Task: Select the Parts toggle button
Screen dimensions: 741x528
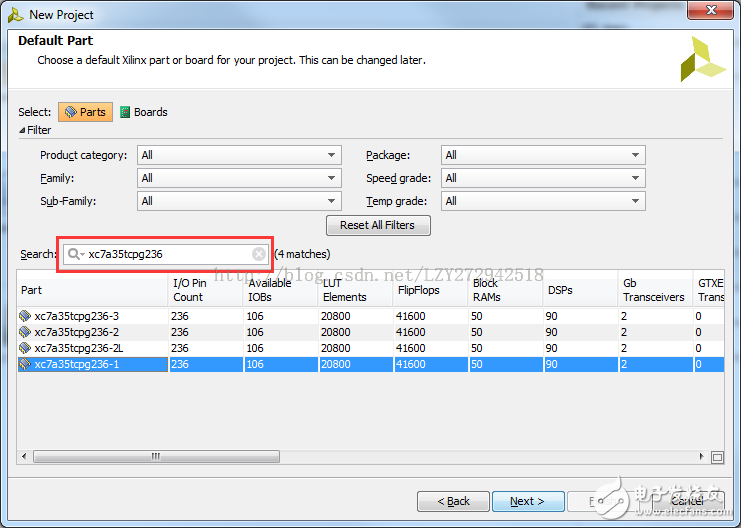Action: pos(85,112)
